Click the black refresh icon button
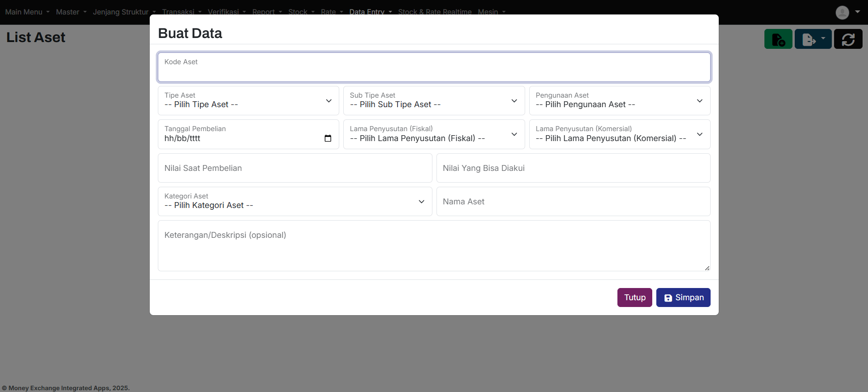The width and height of the screenshot is (868, 392). (848, 39)
